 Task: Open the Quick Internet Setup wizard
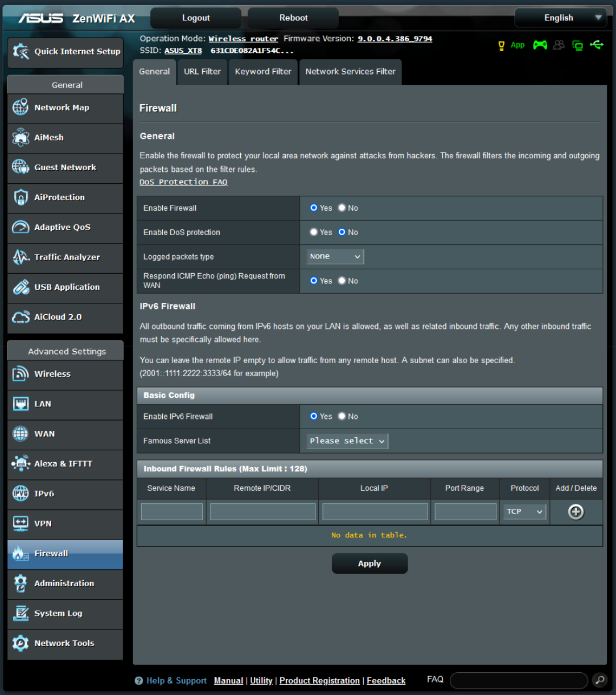[x=65, y=52]
